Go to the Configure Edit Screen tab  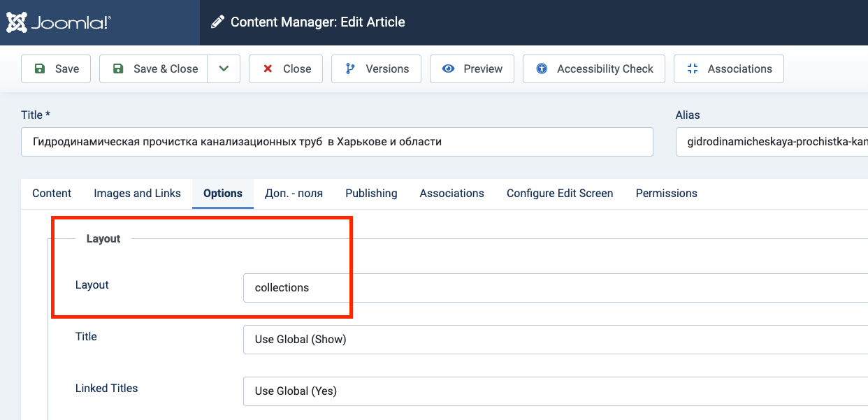[560, 194]
